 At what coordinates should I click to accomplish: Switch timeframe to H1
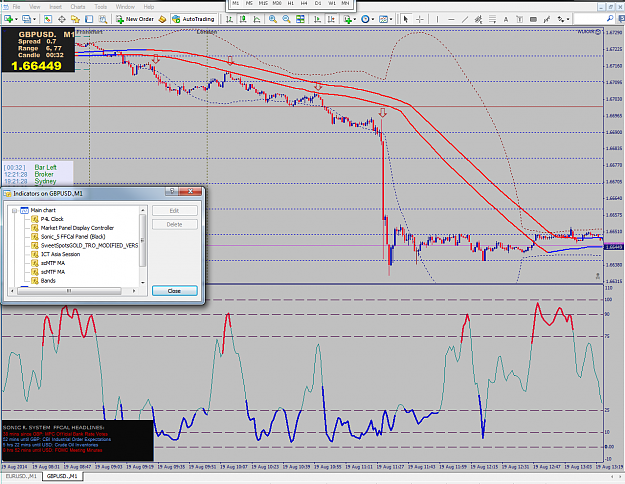(291, 3)
